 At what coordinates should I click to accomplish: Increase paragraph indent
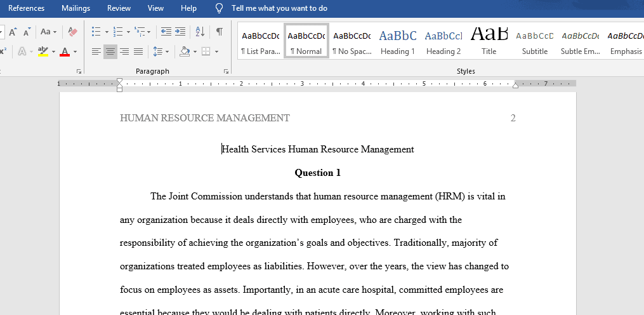[180, 32]
